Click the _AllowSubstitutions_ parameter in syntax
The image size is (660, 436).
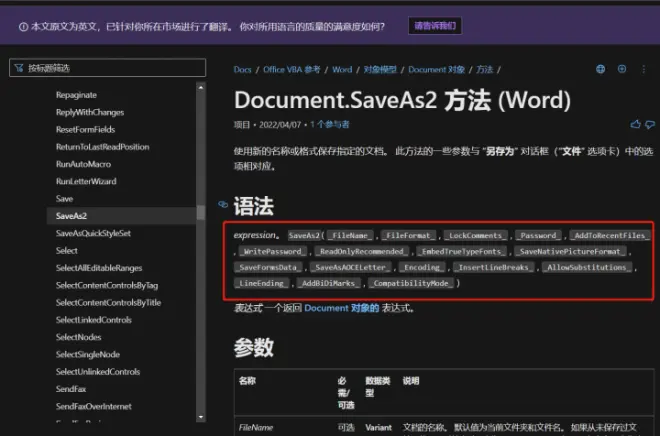(x=587, y=268)
